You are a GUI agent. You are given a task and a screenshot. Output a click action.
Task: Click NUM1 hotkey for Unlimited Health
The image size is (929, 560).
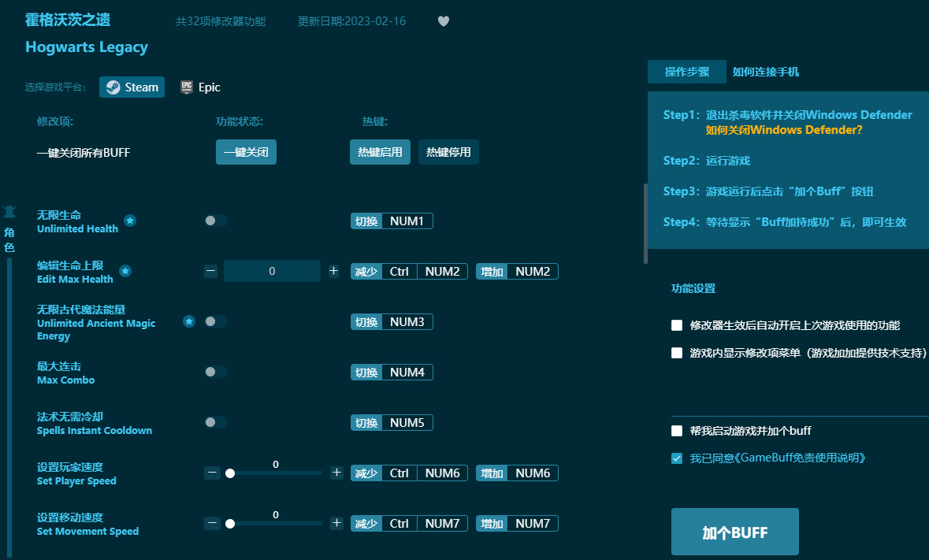(407, 221)
